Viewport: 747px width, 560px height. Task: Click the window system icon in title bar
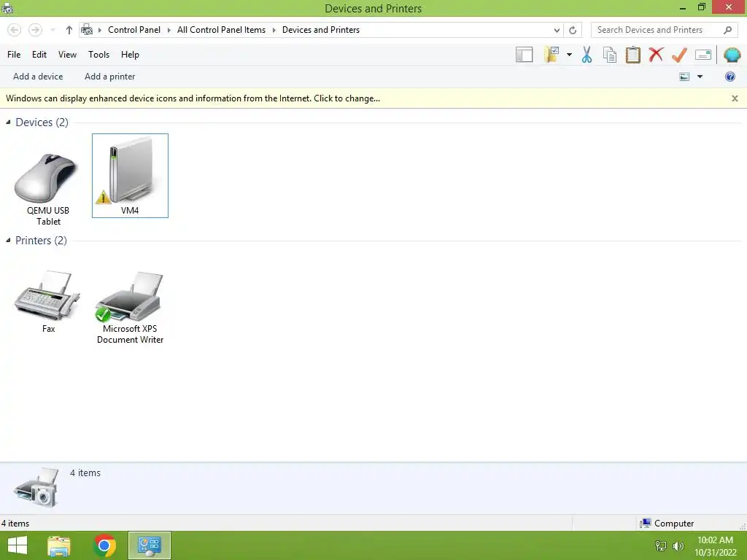tap(7, 7)
